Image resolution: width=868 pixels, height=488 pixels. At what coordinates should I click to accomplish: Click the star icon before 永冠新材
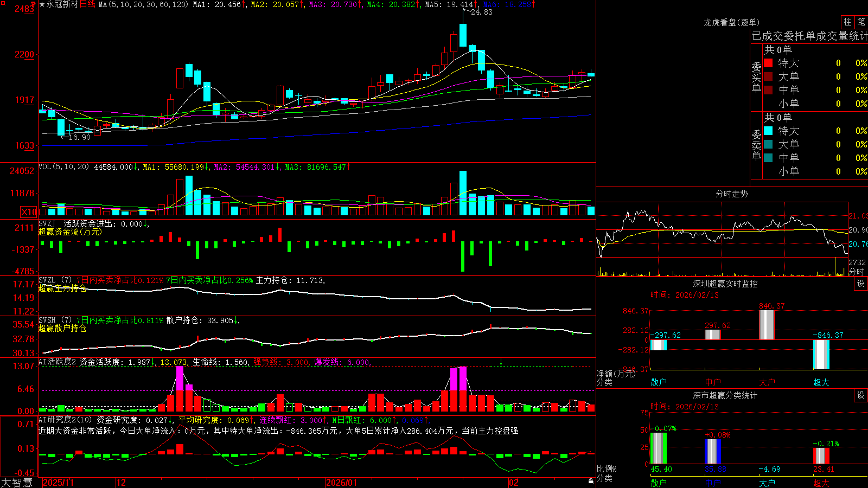(x=42, y=4)
